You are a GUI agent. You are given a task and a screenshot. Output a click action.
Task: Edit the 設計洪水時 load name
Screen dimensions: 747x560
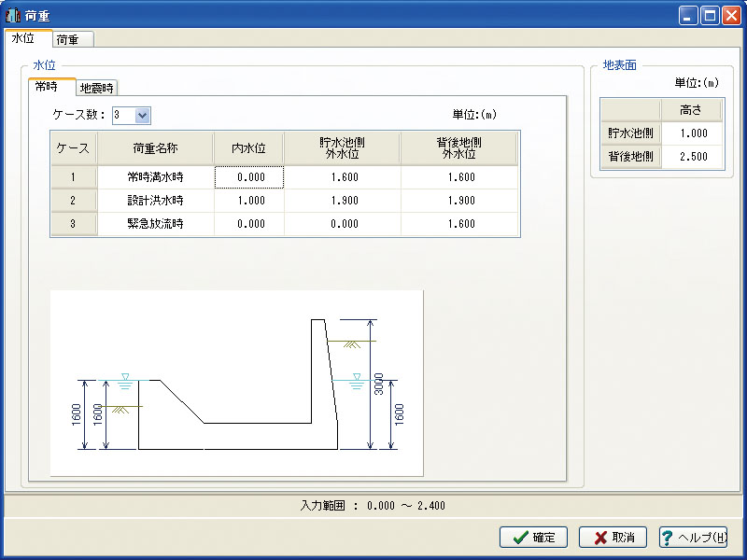coord(156,201)
